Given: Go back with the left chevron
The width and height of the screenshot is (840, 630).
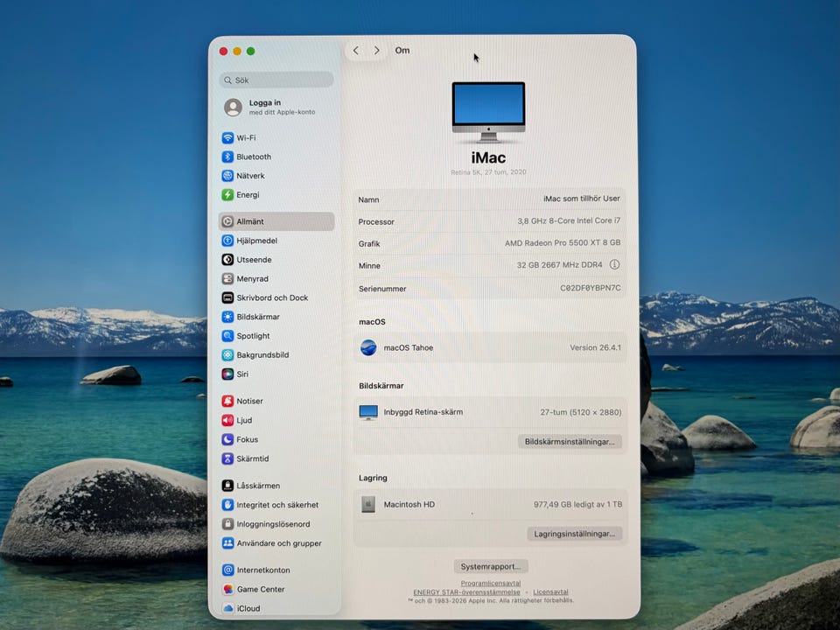Looking at the screenshot, I should (356, 51).
